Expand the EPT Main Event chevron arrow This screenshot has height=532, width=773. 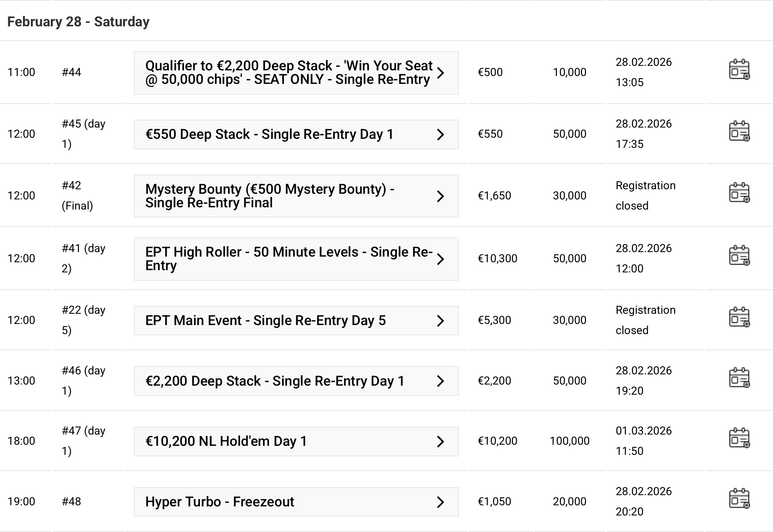pos(440,321)
